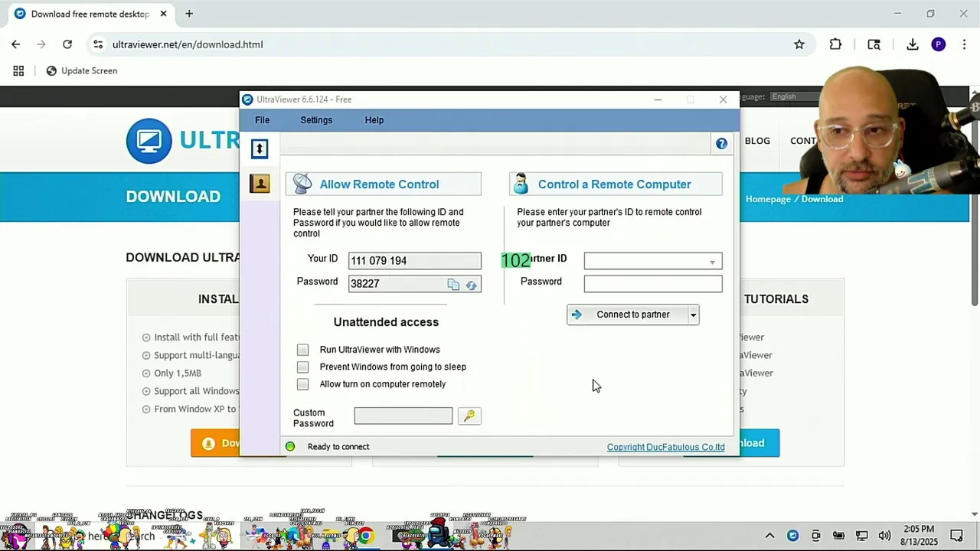The height and width of the screenshot is (551, 980).
Task: Click the partner Password field
Action: [x=652, y=284]
